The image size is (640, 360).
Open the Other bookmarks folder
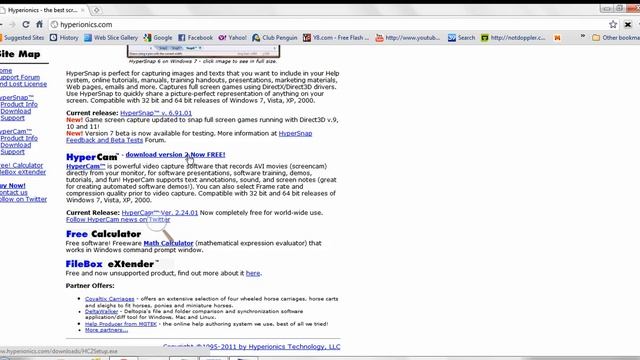click(616, 38)
